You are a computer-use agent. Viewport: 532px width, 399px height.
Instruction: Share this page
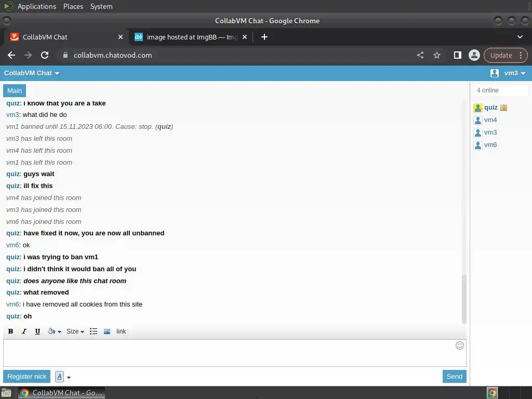[x=420, y=55]
